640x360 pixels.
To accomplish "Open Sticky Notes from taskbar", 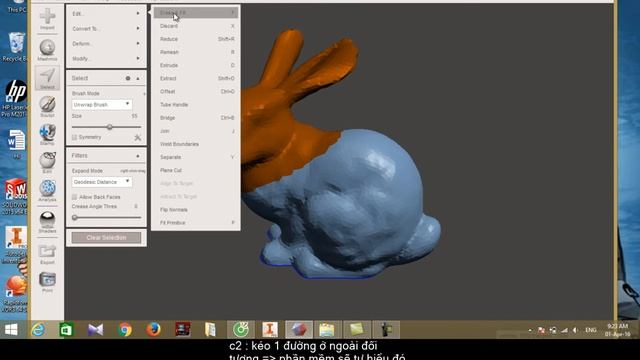I will [x=356, y=329].
